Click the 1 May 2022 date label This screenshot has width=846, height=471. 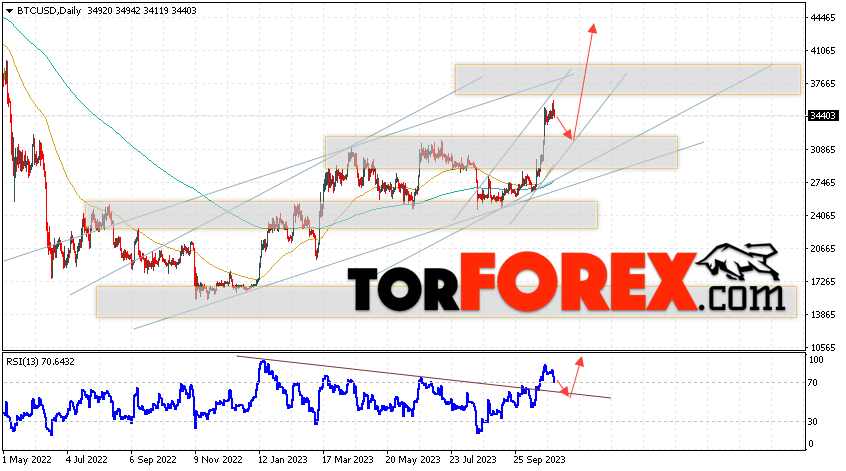pyautogui.click(x=27, y=460)
